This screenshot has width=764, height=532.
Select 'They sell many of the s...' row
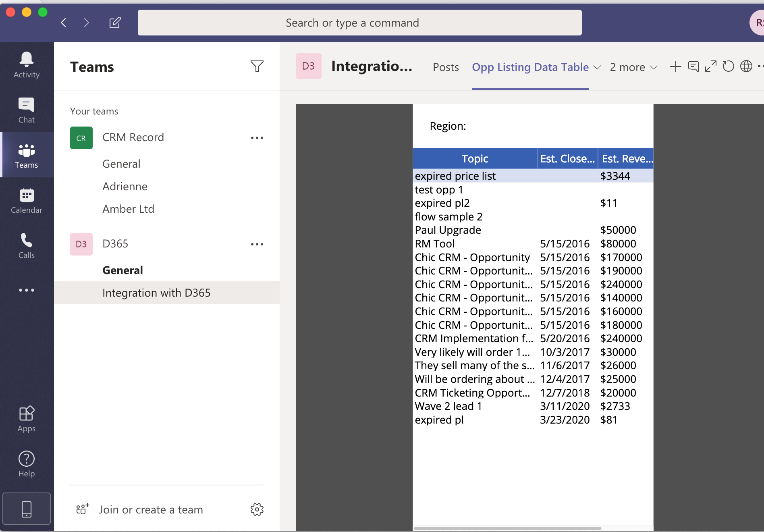click(x=533, y=366)
